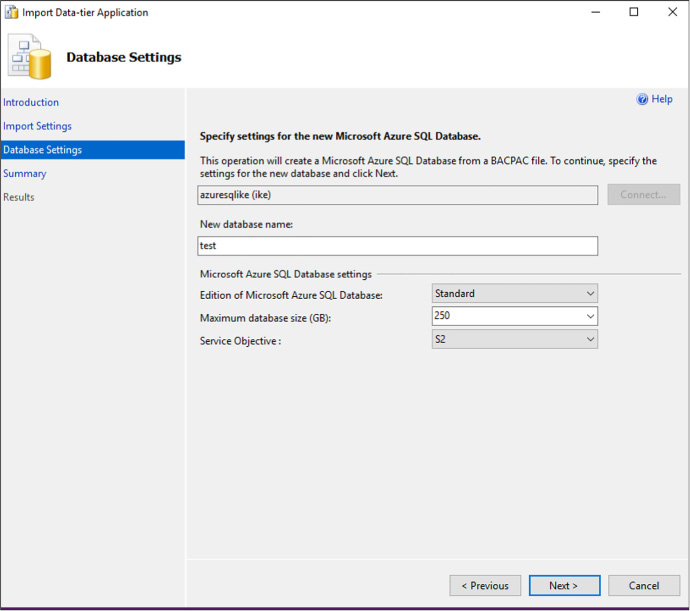
Task: Open the Maximum database size dropdown
Action: [x=514, y=316]
